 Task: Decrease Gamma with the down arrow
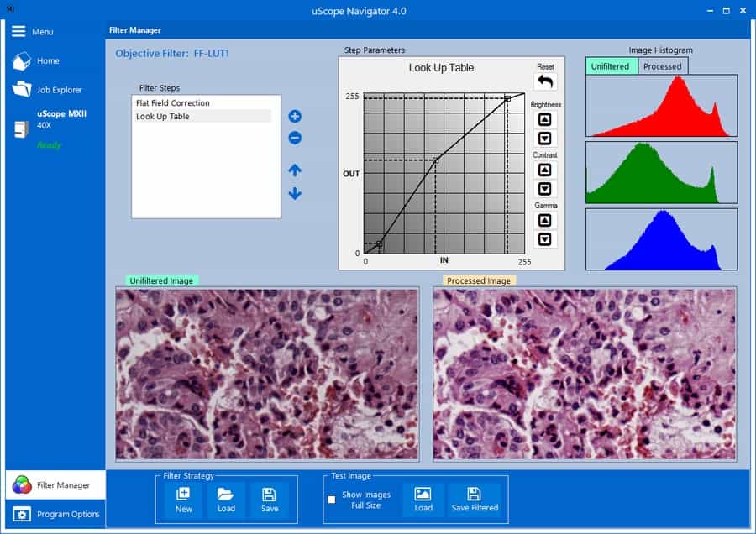(544, 239)
